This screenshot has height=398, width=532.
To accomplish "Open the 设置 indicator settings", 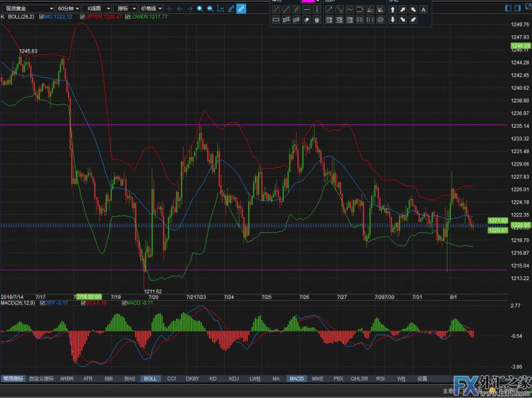I will coord(422,378).
